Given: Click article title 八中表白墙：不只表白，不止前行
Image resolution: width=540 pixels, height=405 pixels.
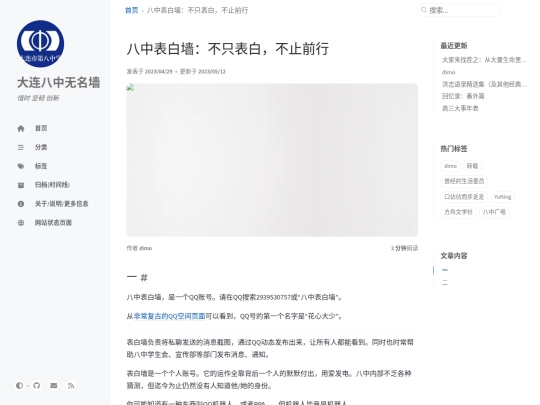Looking at the screenshot, I should pyautogui.click(x=228, y=49).
